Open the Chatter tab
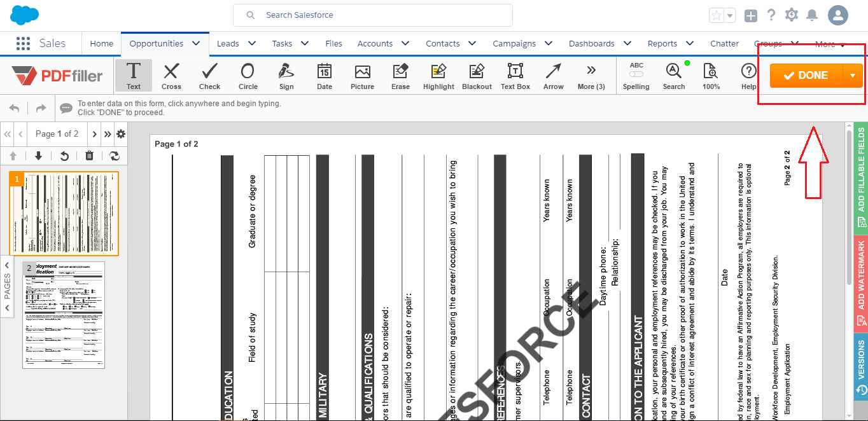Screen dimensions: 868x421 pyautogui.click(x=724, y=44)
